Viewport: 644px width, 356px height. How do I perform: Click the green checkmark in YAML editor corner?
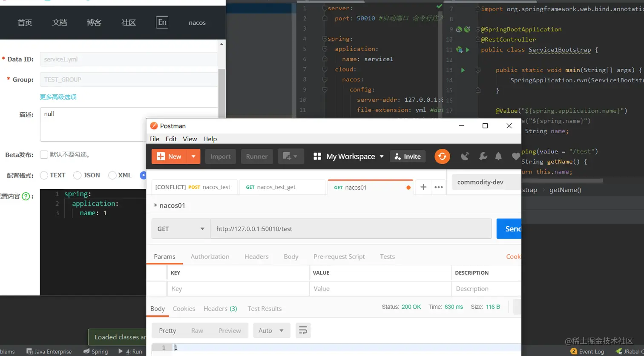click(x=439, y=7)
